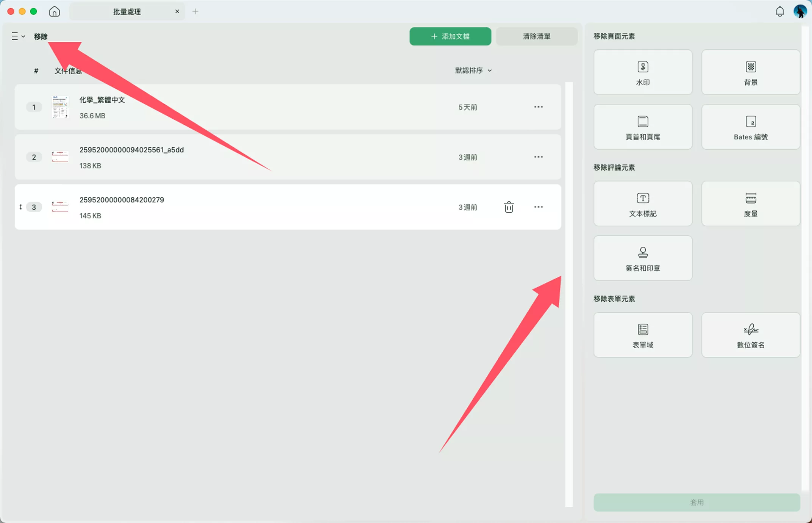Click the 移除表單元素 section heading
The height and width of the screenshot is (523, 812).
tap(614, 299)
